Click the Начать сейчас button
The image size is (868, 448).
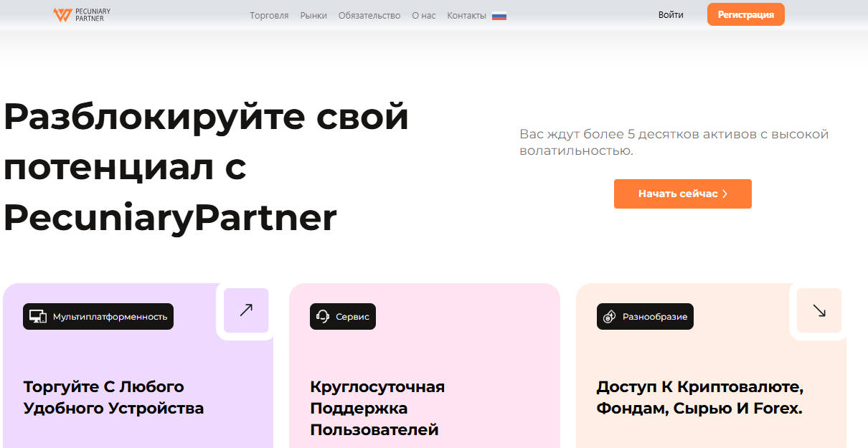click(x=682, y=194)
